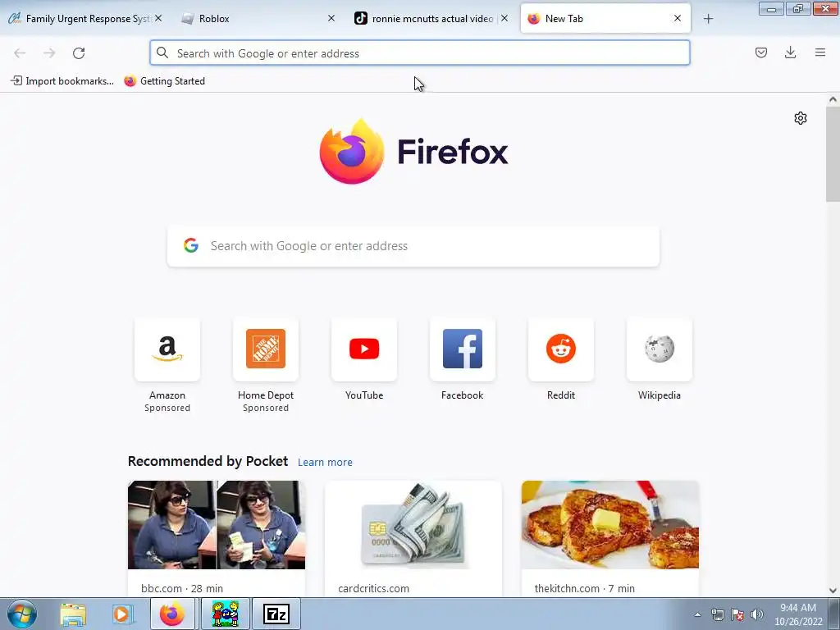Screen dimensions: 840x630
Task: Open the cardcritics.com story thumbnail
Action: pos(413,524)
